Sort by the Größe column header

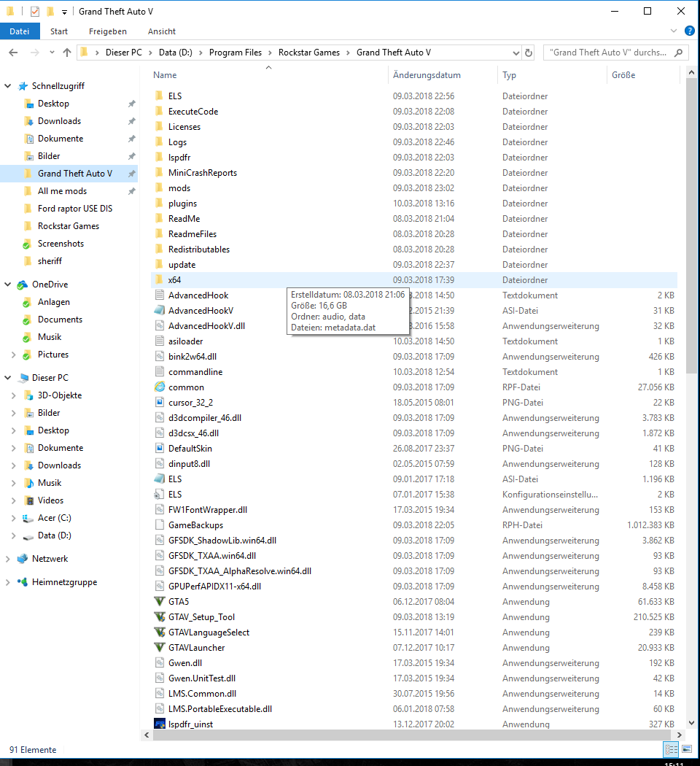643,75
